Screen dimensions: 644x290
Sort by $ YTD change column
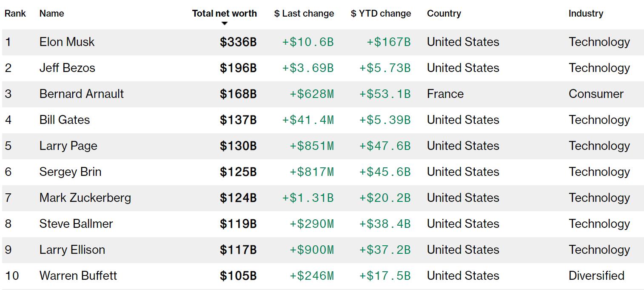(x=381, y=14)
